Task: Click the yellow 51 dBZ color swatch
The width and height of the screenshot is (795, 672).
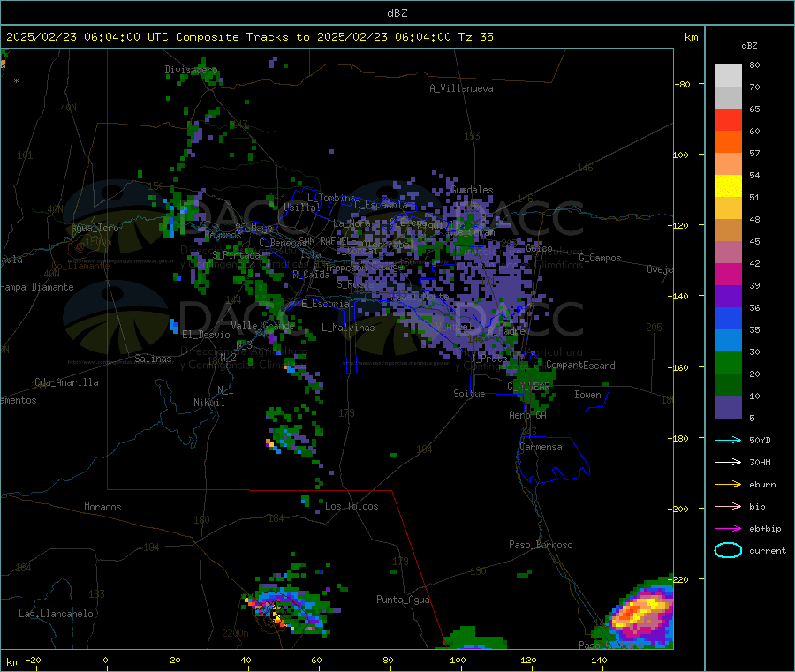Action: tap(728, 186)
